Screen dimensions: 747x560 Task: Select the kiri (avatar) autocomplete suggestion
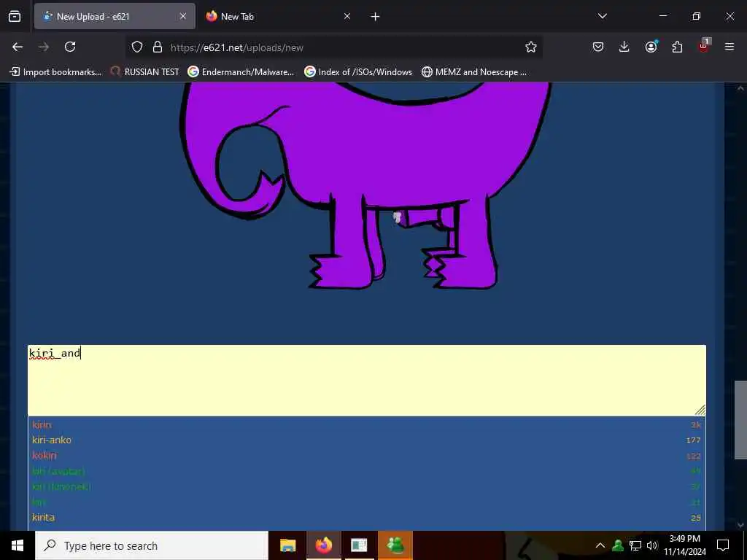coord(367,472)
